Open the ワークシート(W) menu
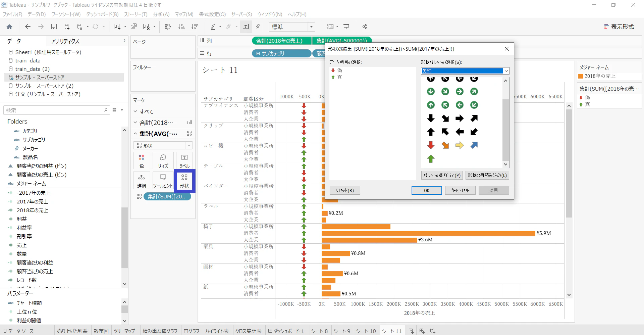The image size is (644, 335). coord(66,14)
